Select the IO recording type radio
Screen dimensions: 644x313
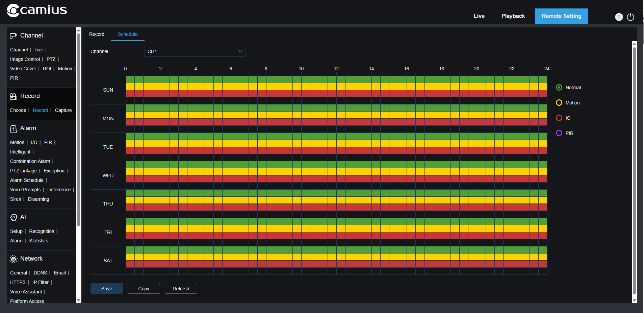[559, 118]
